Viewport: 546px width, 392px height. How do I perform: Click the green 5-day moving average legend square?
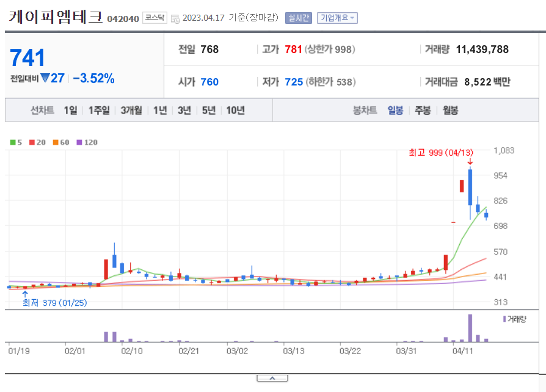(x=13, y=142)
